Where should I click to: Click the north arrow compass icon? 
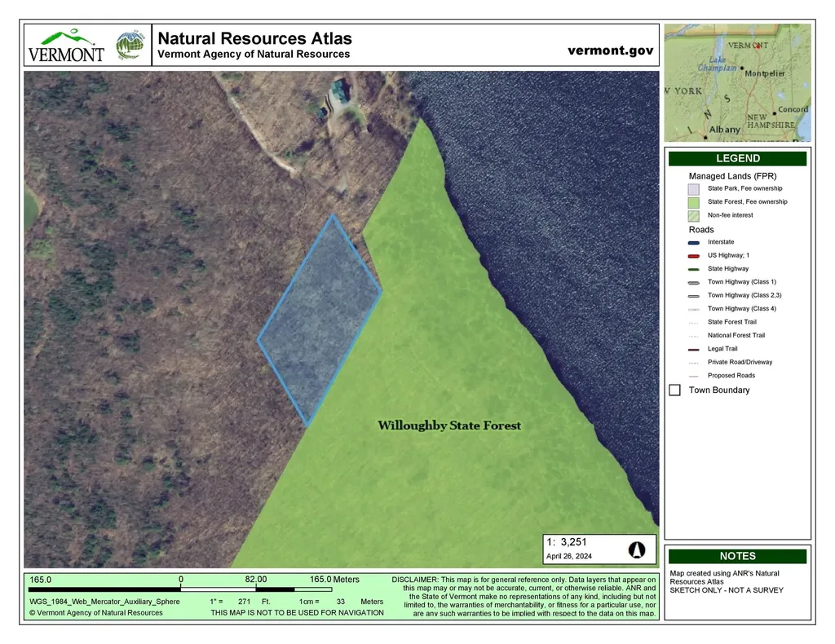click(637, 549)
